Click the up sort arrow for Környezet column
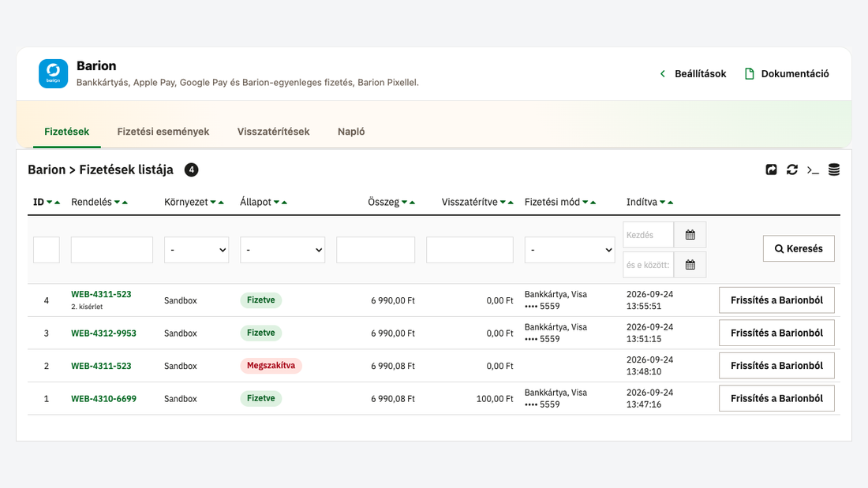868x488 pixels. (x=221, y=203)
